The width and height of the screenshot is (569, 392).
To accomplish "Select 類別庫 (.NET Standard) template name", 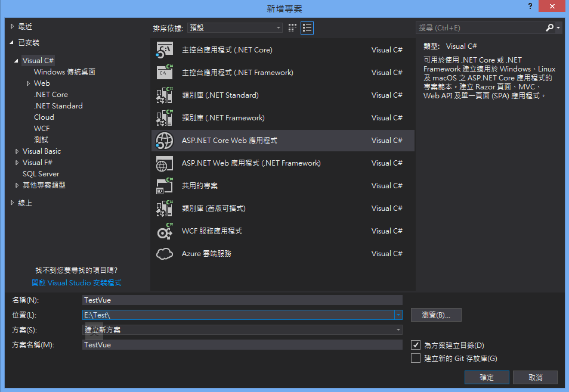I will (x=220, y=95).
